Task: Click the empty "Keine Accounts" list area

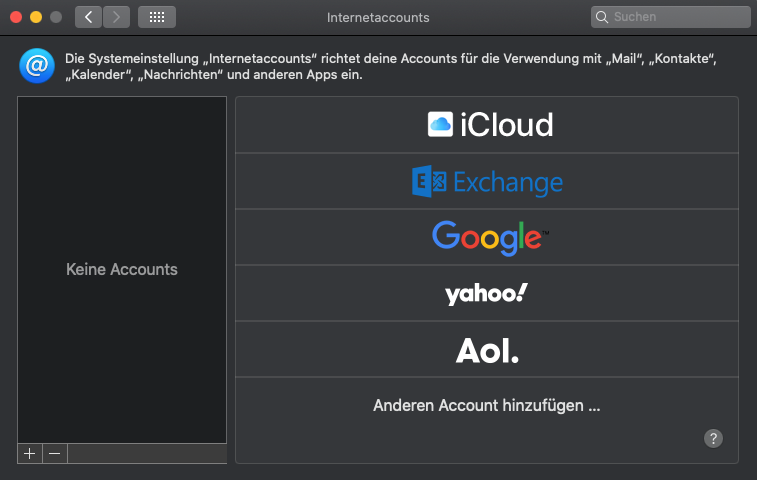Action: click(x=122, y=269)
